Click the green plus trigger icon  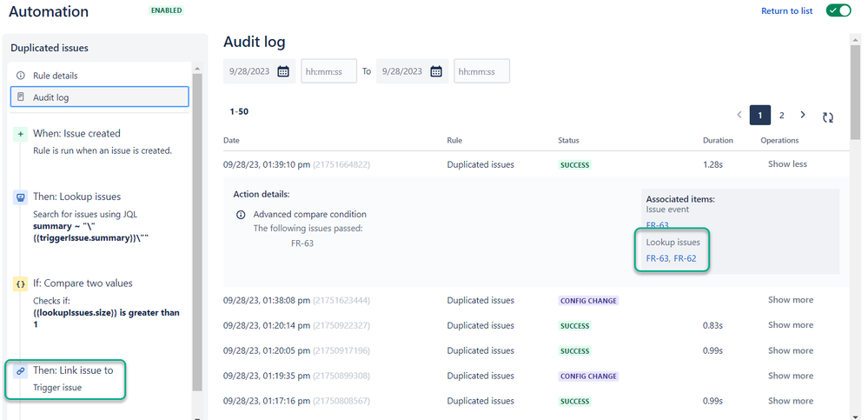20,134
